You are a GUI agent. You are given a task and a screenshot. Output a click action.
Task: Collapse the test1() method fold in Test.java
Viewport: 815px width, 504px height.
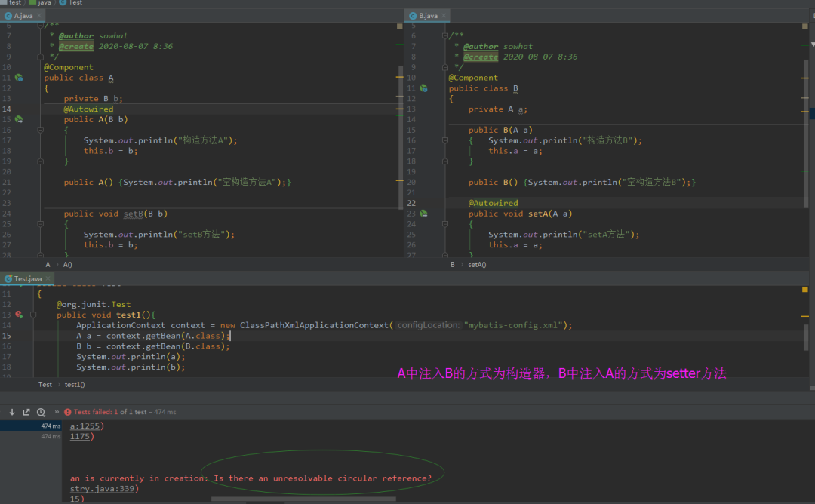click(32, 315)
